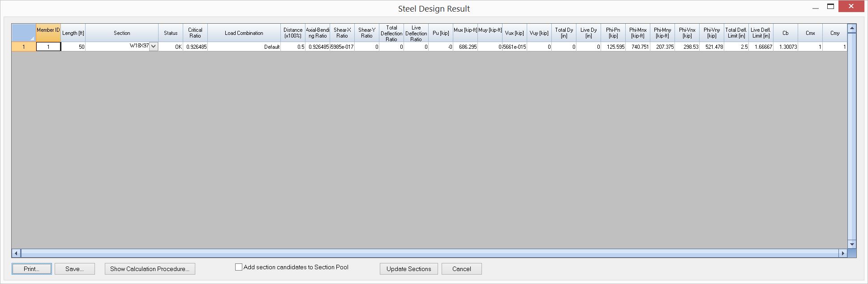Select the Cmy column header
Viewport: 868px width, 284px height.
[x=835, y=33]
